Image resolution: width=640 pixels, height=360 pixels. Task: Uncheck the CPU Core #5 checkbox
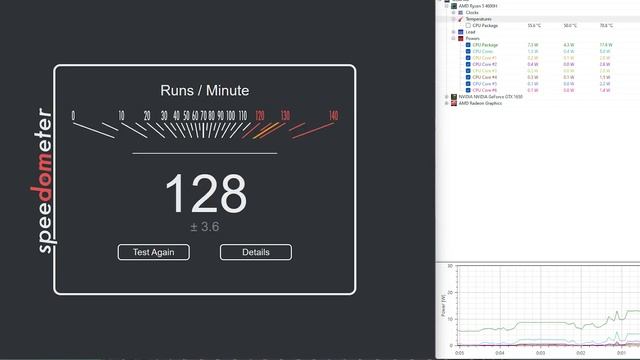coord(468,84)
